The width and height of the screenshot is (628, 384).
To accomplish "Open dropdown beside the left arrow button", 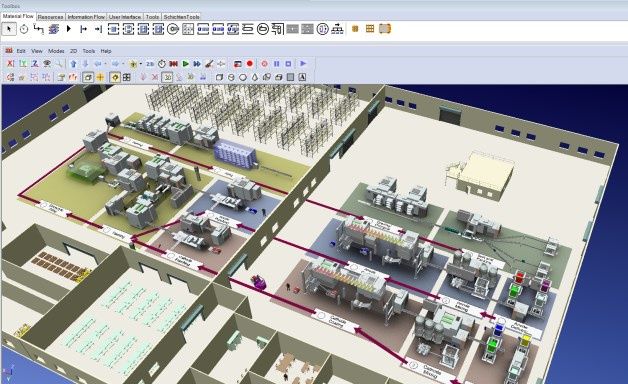I will (105, 64).
